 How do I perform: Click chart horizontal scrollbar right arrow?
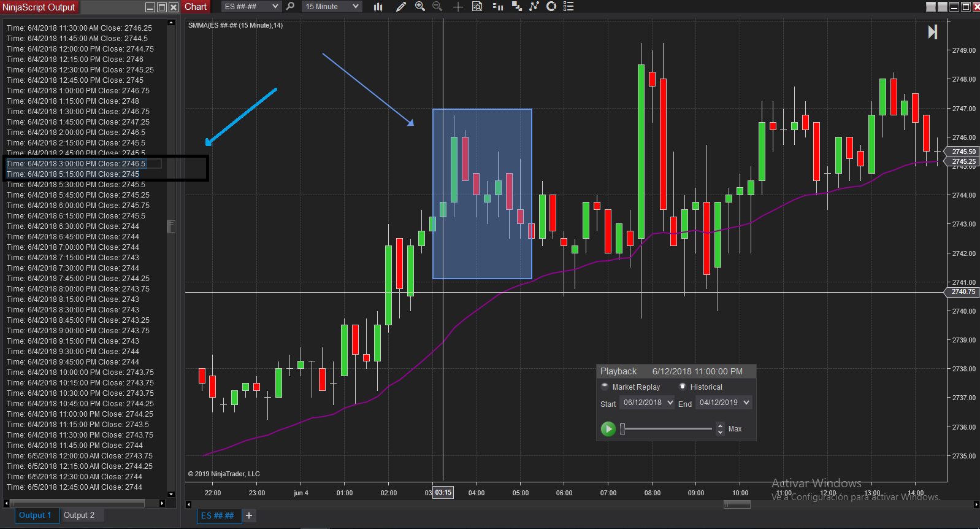tap(976, 504)
